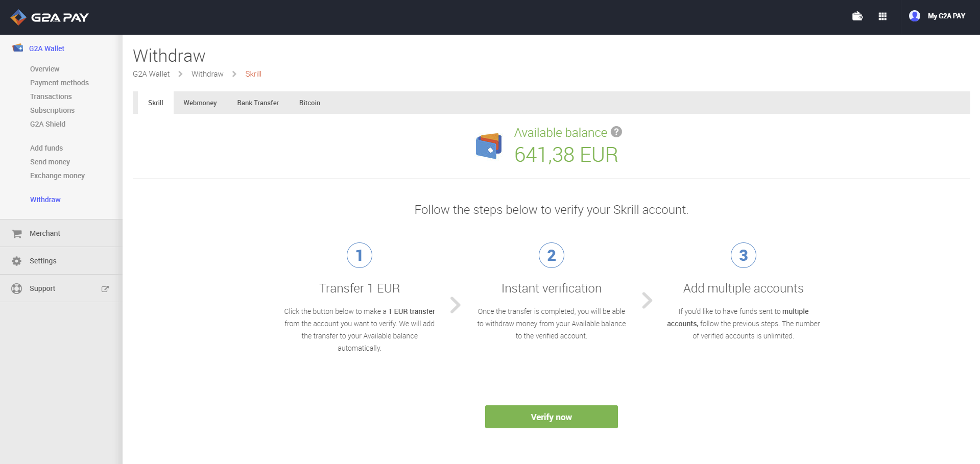This screenshot has width=980, height=464.
Task: Select the Bitcoin withdraw tab
Action: click(309, 103)
